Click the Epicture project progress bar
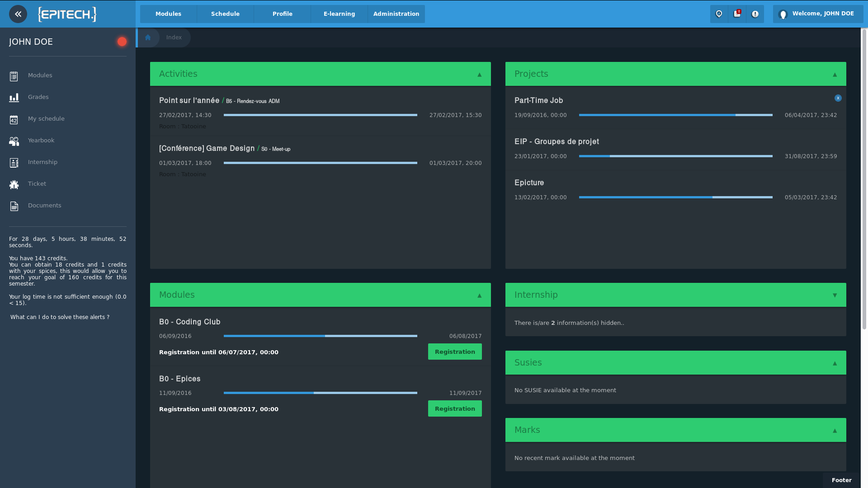 click(x=676, y=197)
